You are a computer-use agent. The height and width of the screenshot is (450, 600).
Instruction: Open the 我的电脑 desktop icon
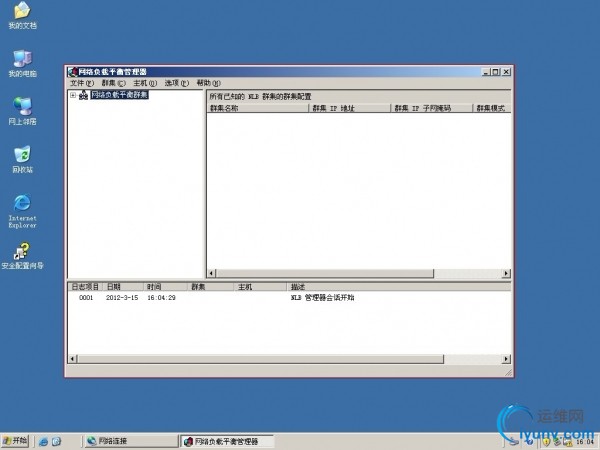click(x=22, y=63)
